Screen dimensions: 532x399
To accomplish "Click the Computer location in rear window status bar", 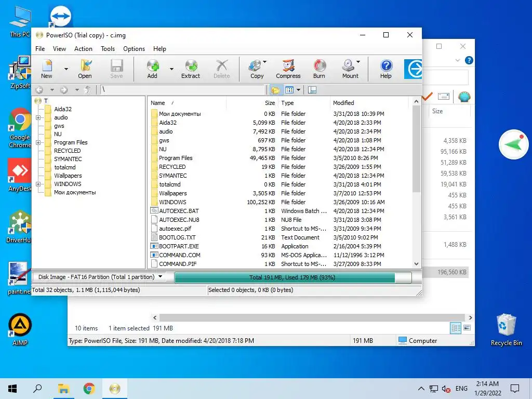I will tap(418, 340).
